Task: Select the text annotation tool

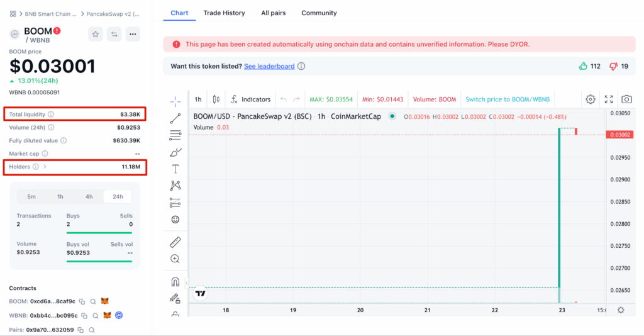Action: pyautogui.click(x=175, y=169)
